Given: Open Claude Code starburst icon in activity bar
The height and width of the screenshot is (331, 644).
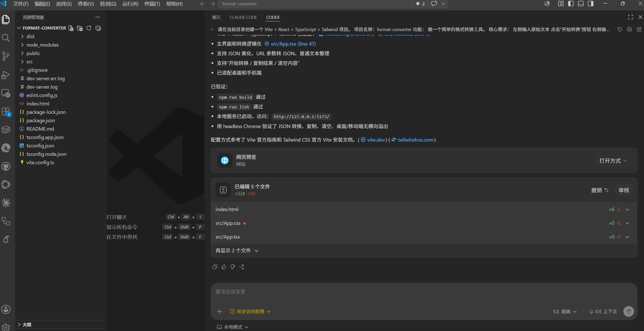Looking at the screenshot, I should pyautogui.click(x=6, y=203).
